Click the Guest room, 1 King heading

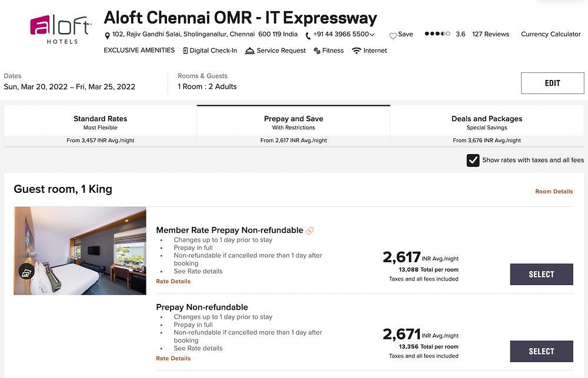pyautogui.click(x=63, y=189)
